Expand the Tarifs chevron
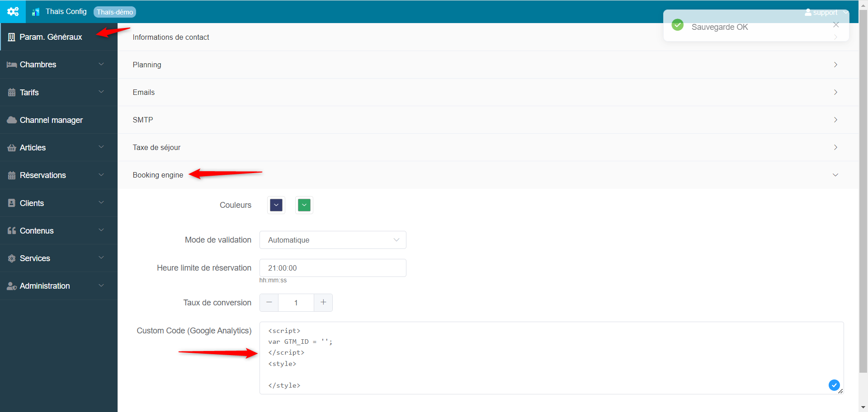Image resolution: width=868 pixels, height=412 pixels. pyautogui.click(x=101, y=92)
